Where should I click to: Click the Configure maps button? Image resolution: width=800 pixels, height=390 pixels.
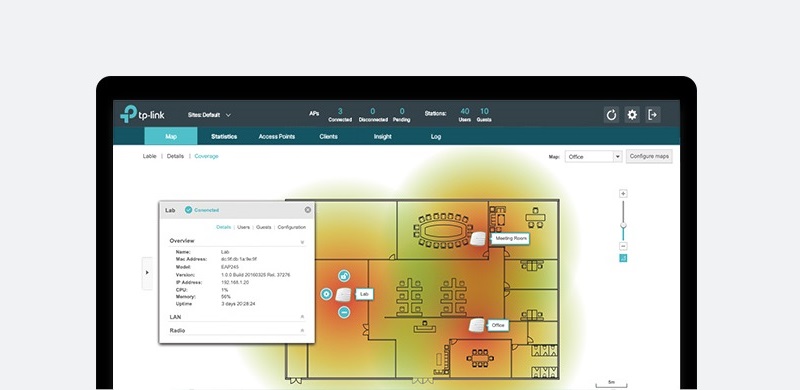(x=649, y=156)
